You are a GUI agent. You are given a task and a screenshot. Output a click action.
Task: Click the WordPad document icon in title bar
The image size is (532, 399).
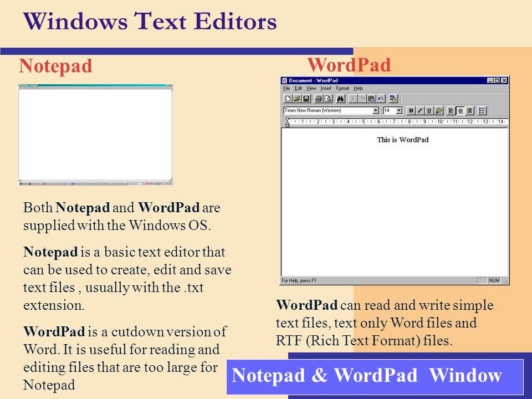285,81
